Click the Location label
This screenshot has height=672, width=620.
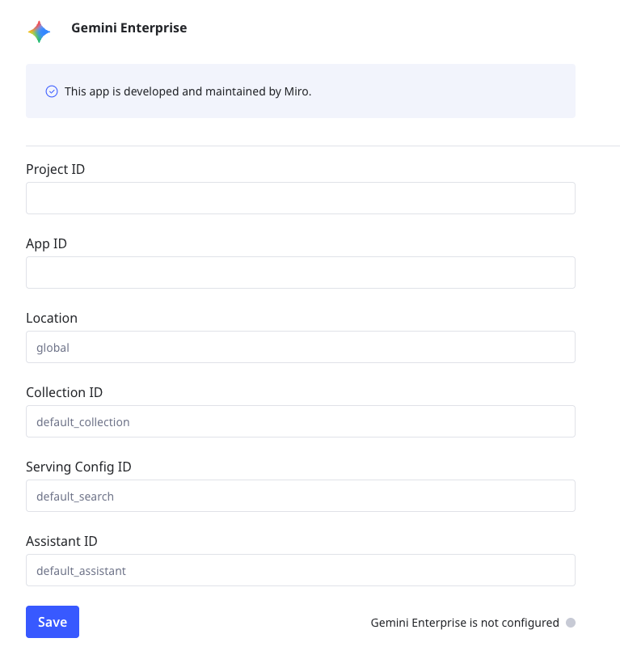click(x=52, y=318)
